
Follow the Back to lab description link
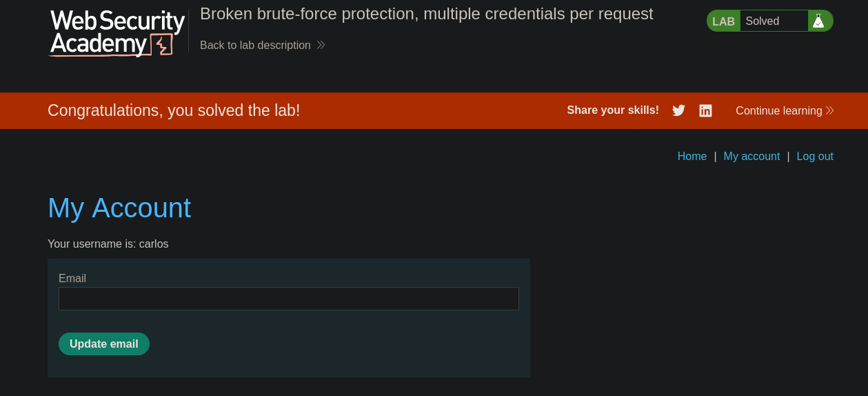pyautogui.click(x=255, y=45)
